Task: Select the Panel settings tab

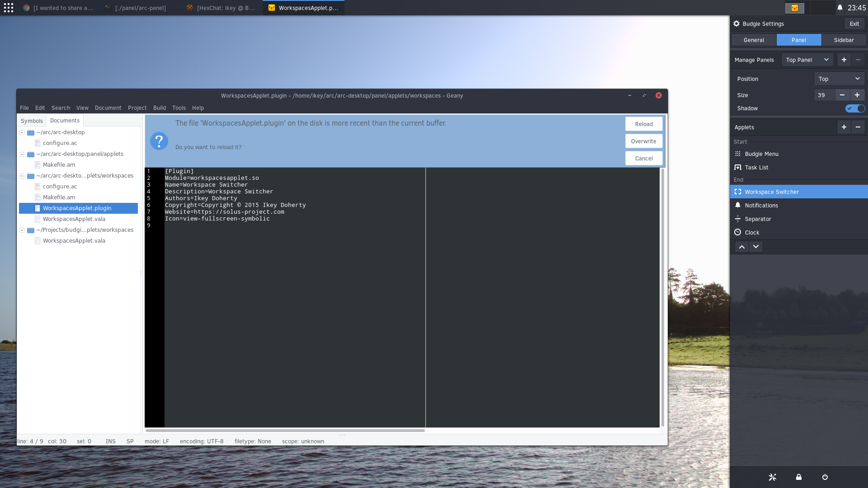Action: click(799, 40)
